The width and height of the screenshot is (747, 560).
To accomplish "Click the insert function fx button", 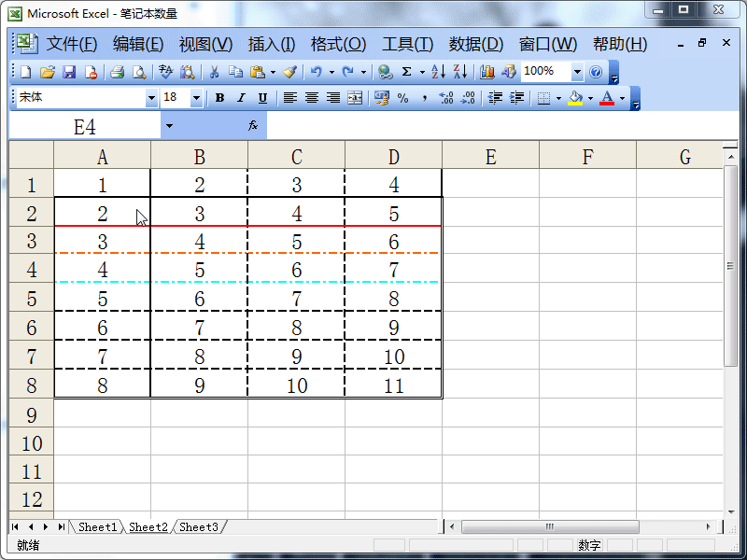I will pyautogui.click(x=253, y=126).
